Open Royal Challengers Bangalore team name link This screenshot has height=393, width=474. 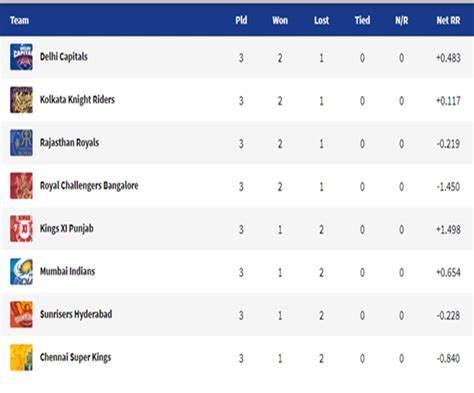89,186
